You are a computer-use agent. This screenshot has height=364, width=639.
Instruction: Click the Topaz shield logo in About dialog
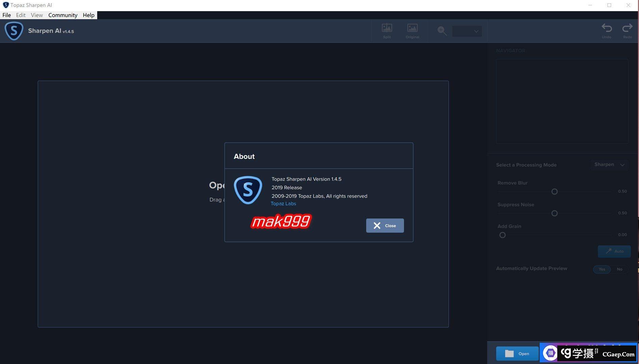click(x=248, y=190)
